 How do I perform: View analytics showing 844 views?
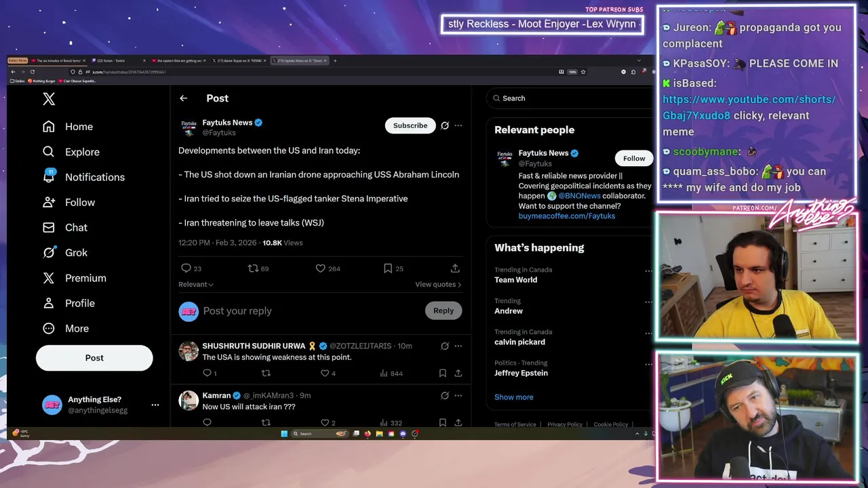(391, 373)
